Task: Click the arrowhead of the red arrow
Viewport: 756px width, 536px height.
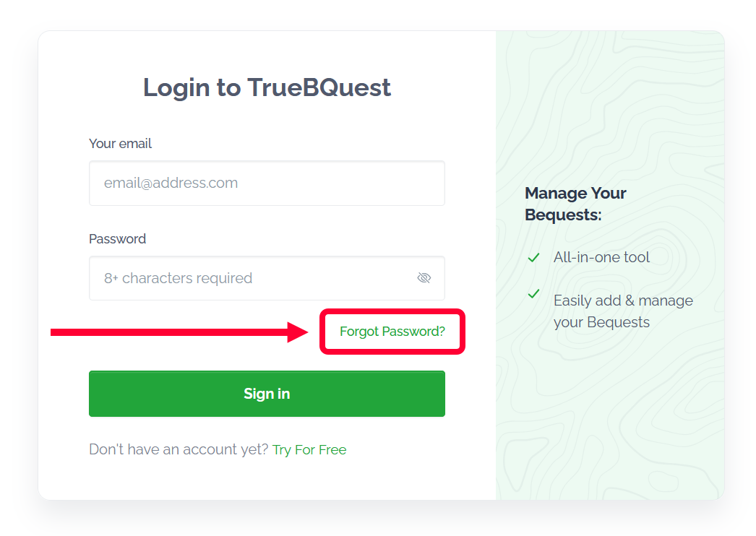Action: coord(299,332)
